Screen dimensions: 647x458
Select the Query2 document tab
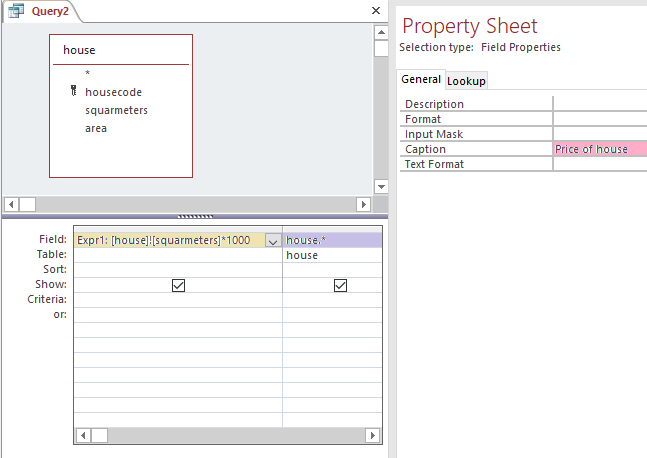(41, 11)
